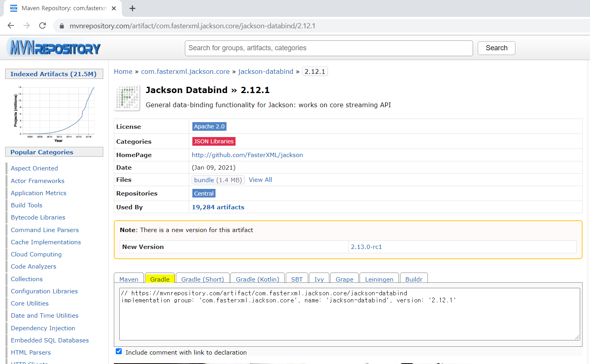
Task: Open Cloud Computing category
Action: pyautogui.click(x=36, y=254)
